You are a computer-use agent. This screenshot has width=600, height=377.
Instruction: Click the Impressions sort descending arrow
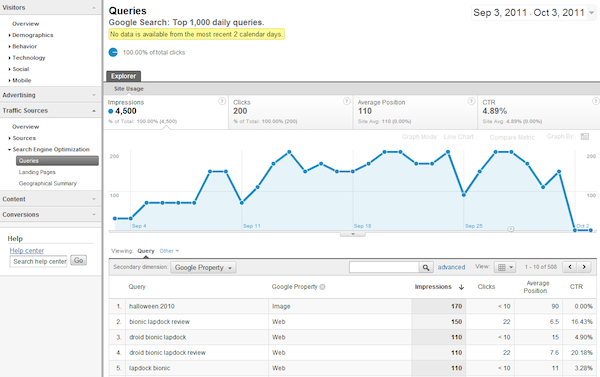point(461,287)
